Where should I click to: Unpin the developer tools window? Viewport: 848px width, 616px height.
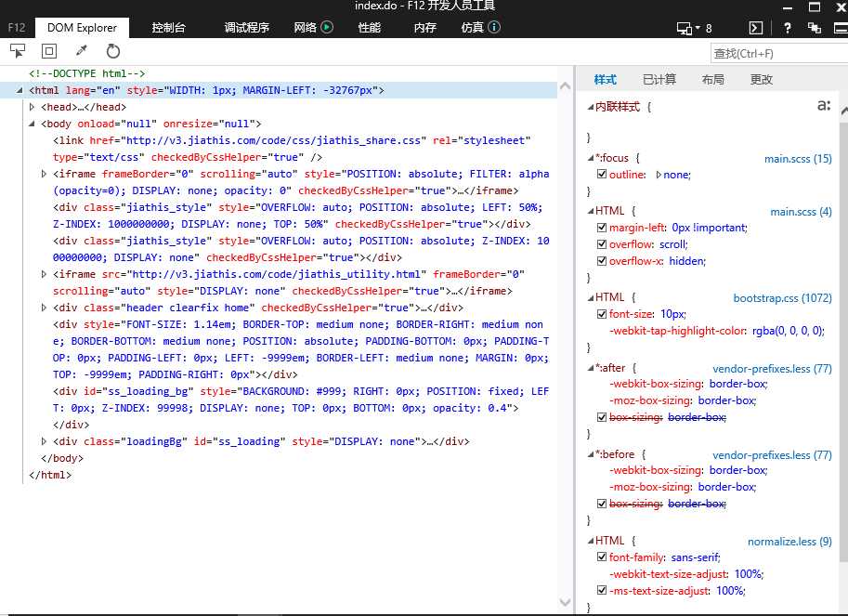coord(814,28)
